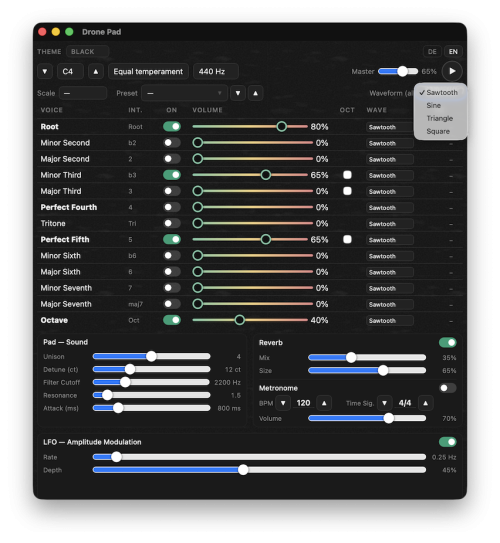This screenshot has width=500, height=543.
Task: Open the Octave voice wave dropdown
Action: [390, 321]
